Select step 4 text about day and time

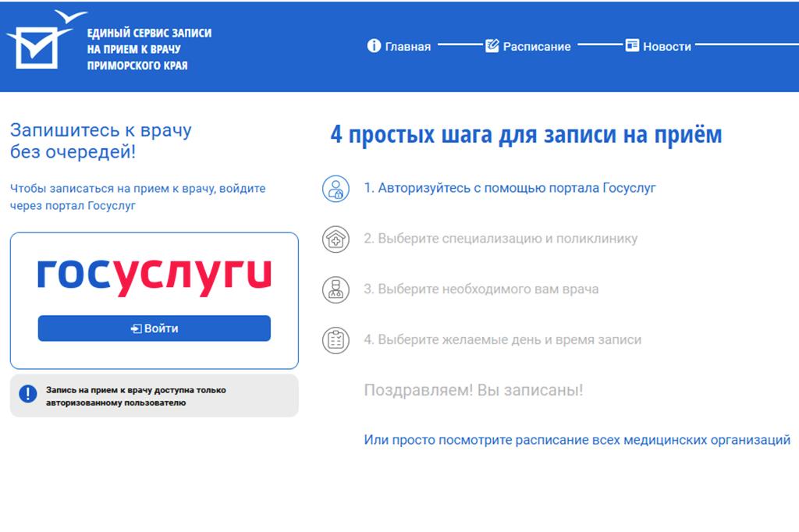click(502, 340)
